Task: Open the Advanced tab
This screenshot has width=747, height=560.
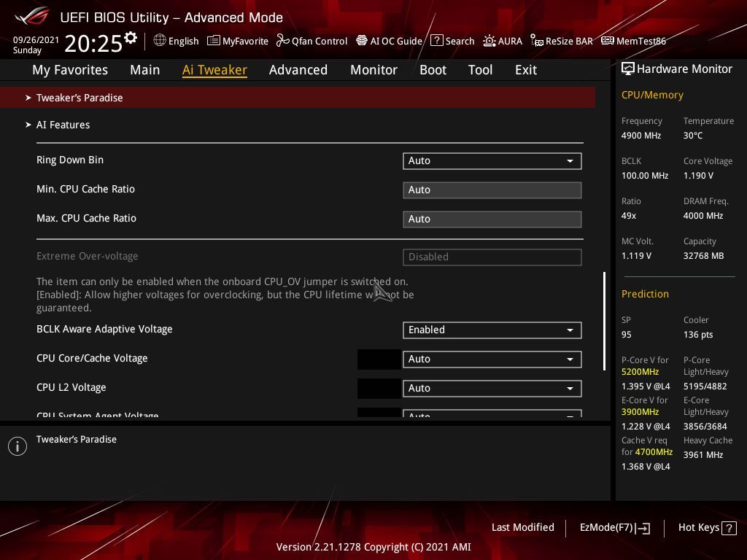Action: coord(298,70)
